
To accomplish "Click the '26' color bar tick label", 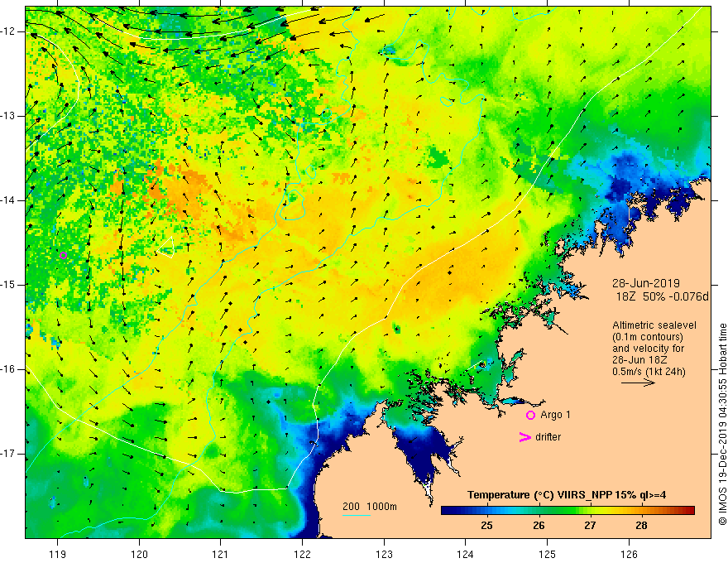I will tap(539, 526).
